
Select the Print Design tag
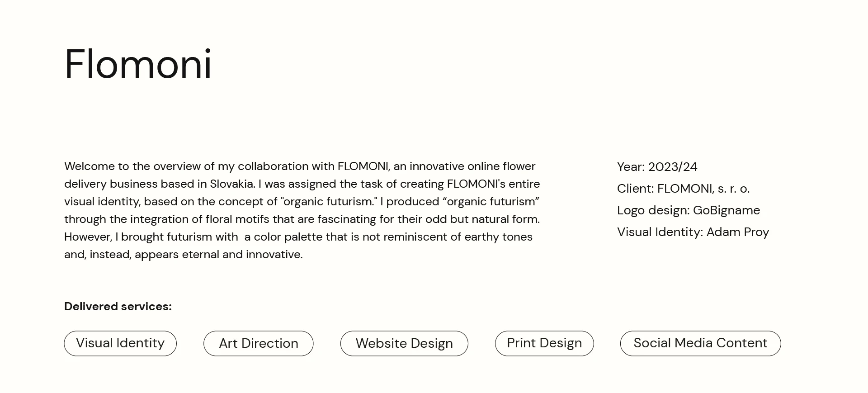click(544, 343)
